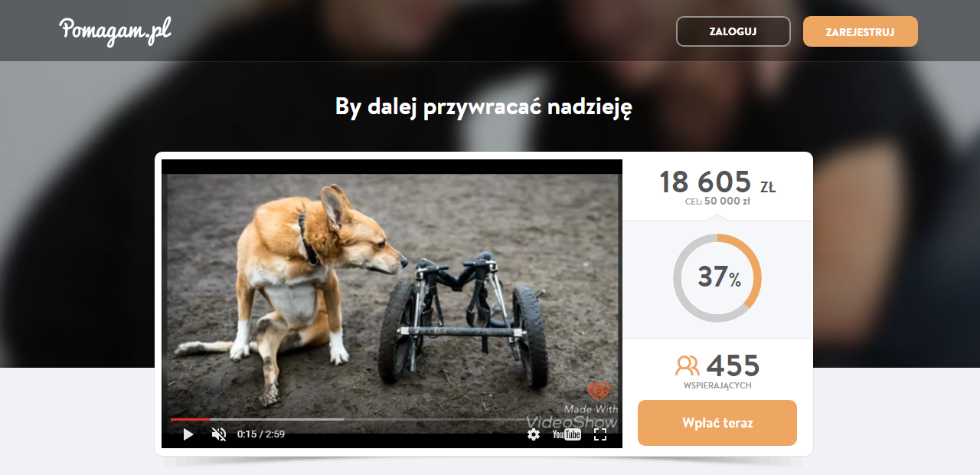The width and height of the screenshot is (980, 475).
Task: Click the Cel: 50 000 zł goal text
Action: (x=717, y=202)
